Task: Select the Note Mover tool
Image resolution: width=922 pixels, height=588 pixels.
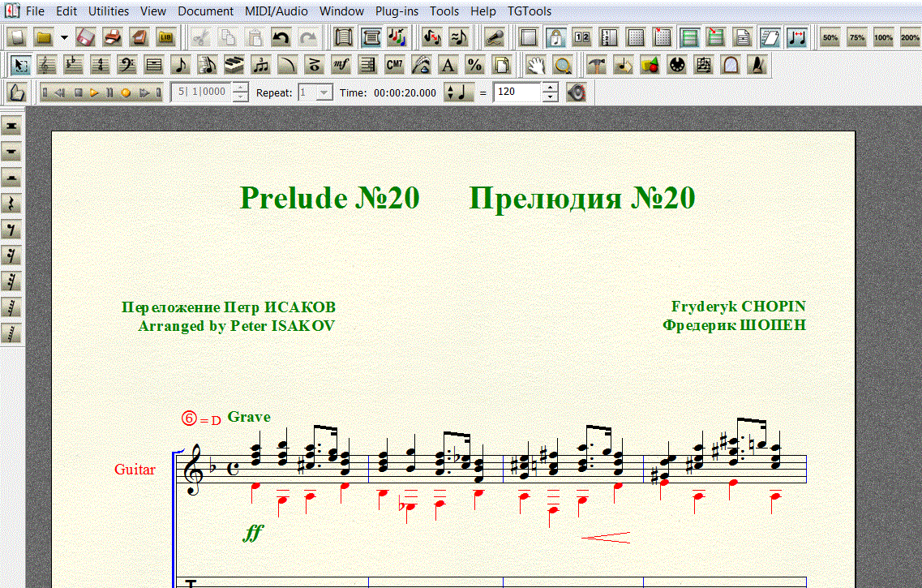Action: (x=624, y=65)
